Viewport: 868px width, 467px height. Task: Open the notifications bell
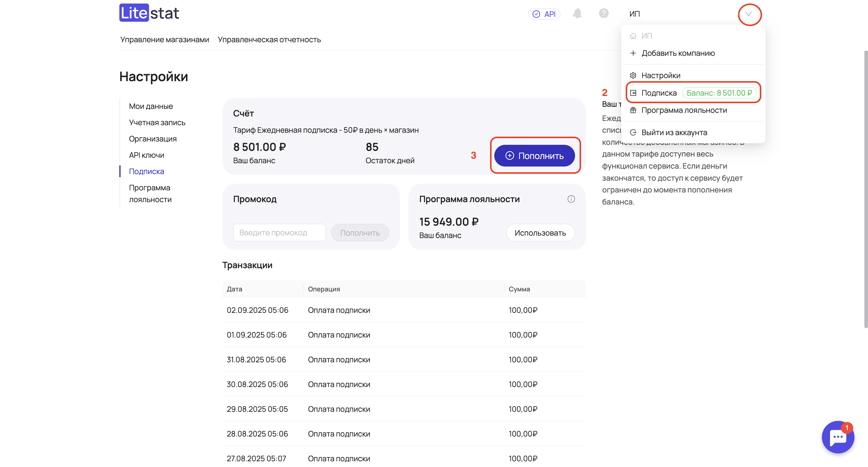(577, 14)
